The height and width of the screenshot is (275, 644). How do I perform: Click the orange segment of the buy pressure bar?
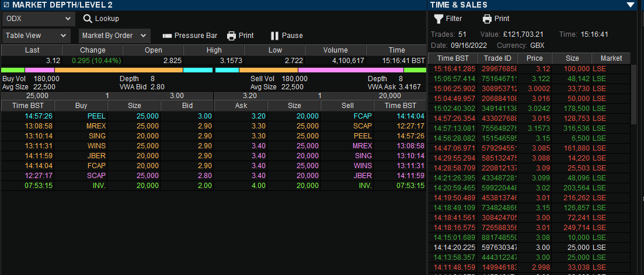click(x=119, y=70)
